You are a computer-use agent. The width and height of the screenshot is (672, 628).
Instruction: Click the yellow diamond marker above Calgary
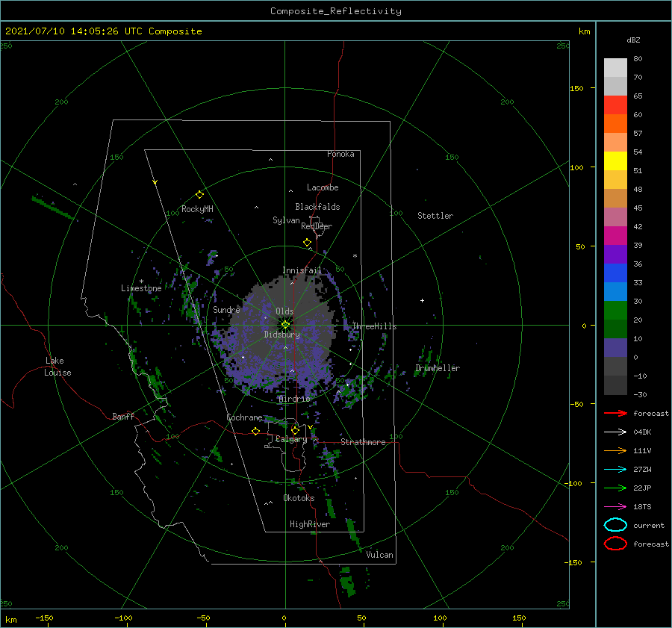coord(295,430)
